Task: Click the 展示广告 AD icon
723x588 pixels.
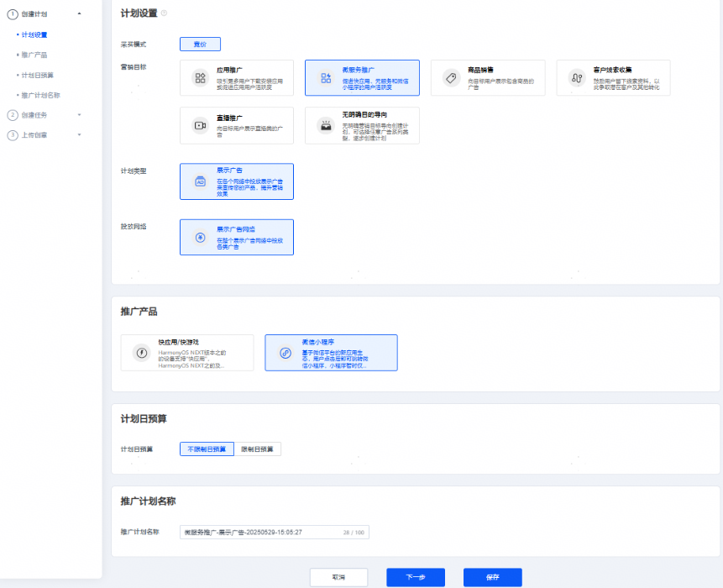Action: 200,181
